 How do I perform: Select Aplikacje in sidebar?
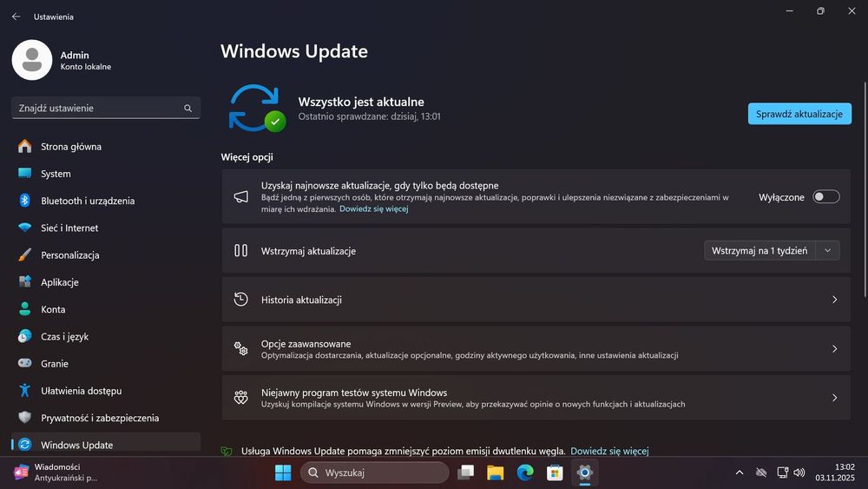pos(106,282)
